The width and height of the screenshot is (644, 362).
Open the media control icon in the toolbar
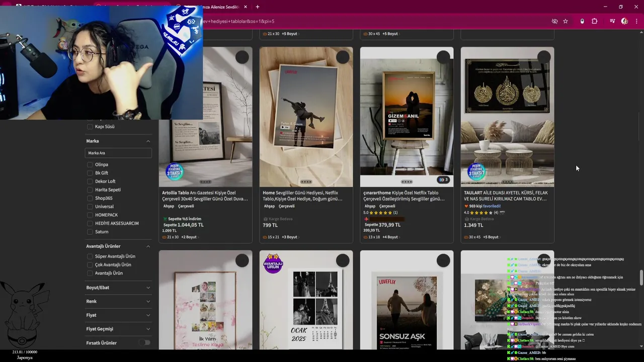click(612, 21)
